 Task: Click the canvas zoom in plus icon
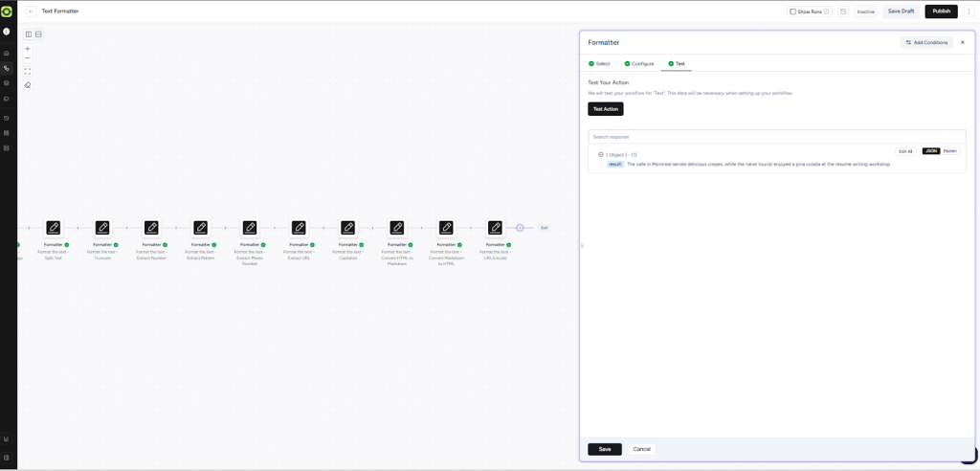click(28, 48)
